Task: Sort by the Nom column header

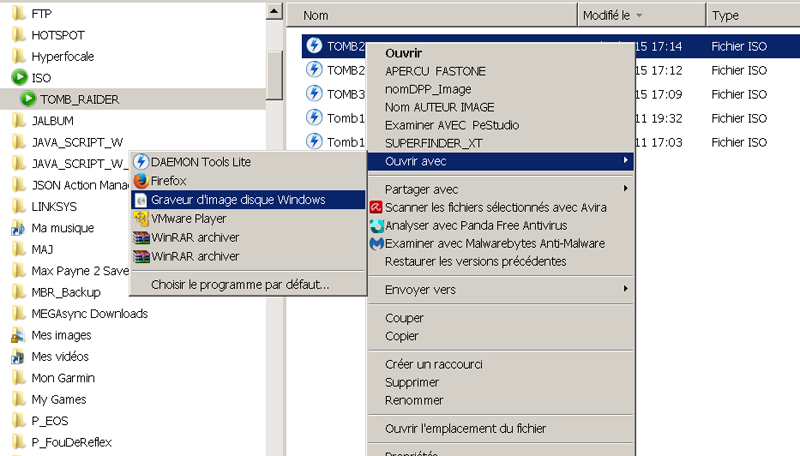Action: point(432,15)
